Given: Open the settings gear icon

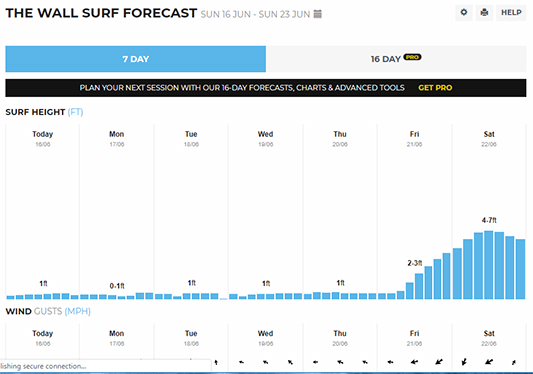Looking at the screenshot, I should click(464, 13).
